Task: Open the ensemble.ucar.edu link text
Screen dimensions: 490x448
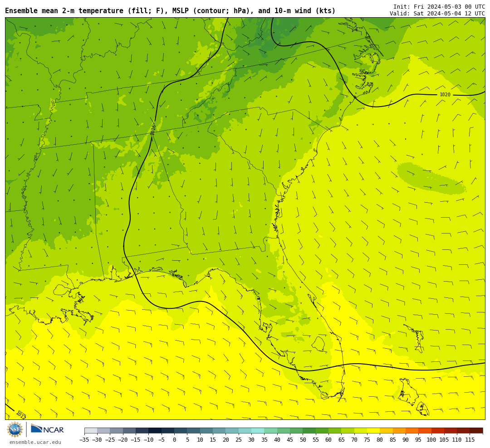Action: [35, 442]
